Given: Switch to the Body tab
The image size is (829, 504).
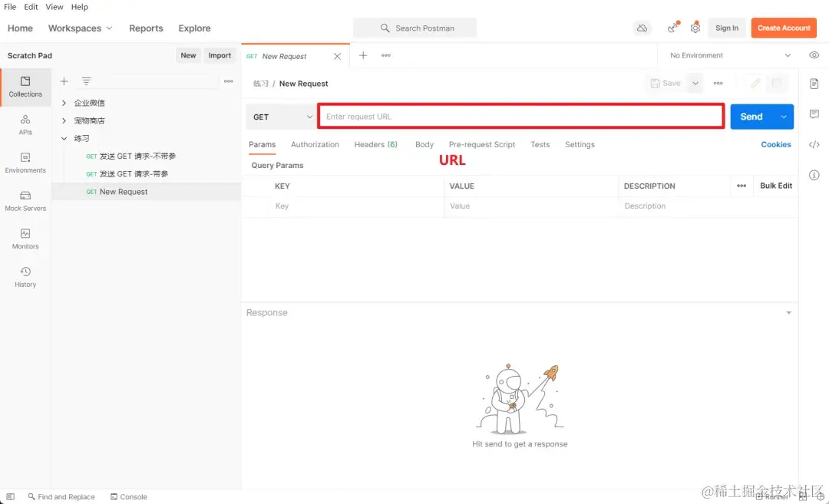Looking at the screenshot, I should coord(424,144).
